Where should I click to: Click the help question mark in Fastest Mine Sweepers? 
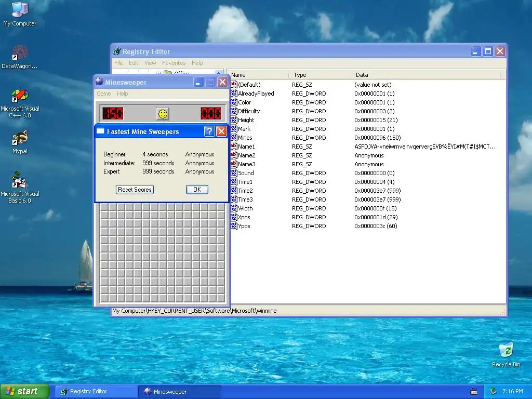click(209, 131)
